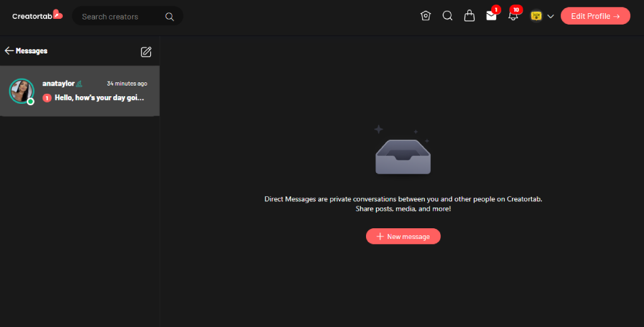Click the red unread count badge in conversation
This screenshot has width=644, height=327.
coord(47,98)
